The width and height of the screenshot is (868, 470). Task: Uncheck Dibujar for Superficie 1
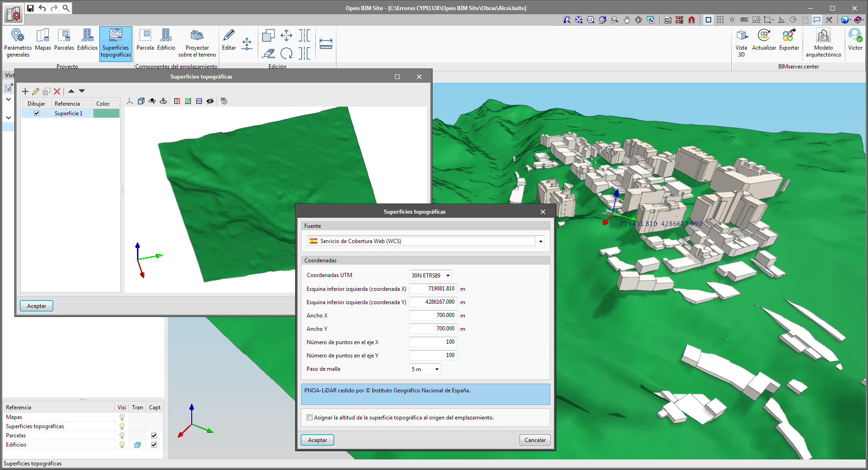(37, 113)
